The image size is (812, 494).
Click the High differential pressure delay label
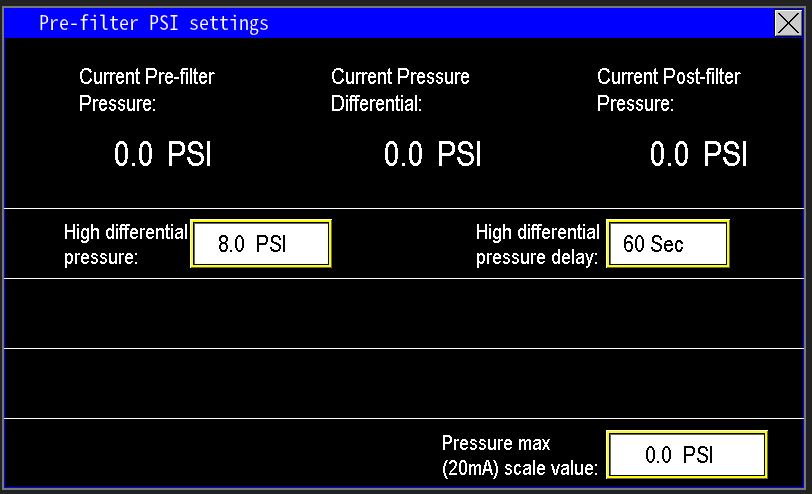[x=537, y=244]
